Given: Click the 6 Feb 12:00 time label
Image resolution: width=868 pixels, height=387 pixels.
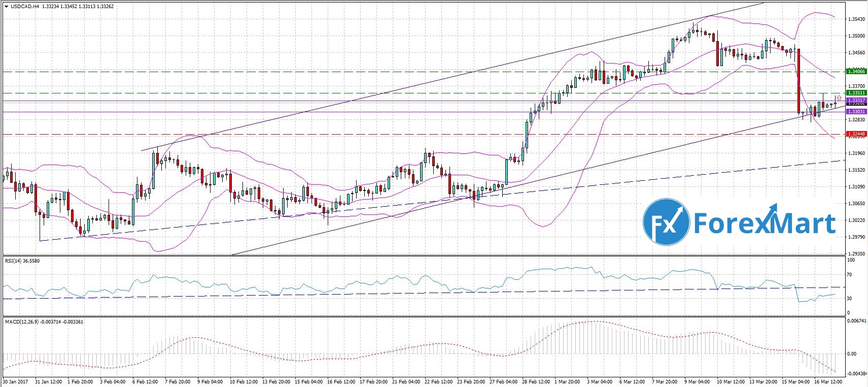Looking at the screenshot, I should pyautogui.click(x=146, y=381).
